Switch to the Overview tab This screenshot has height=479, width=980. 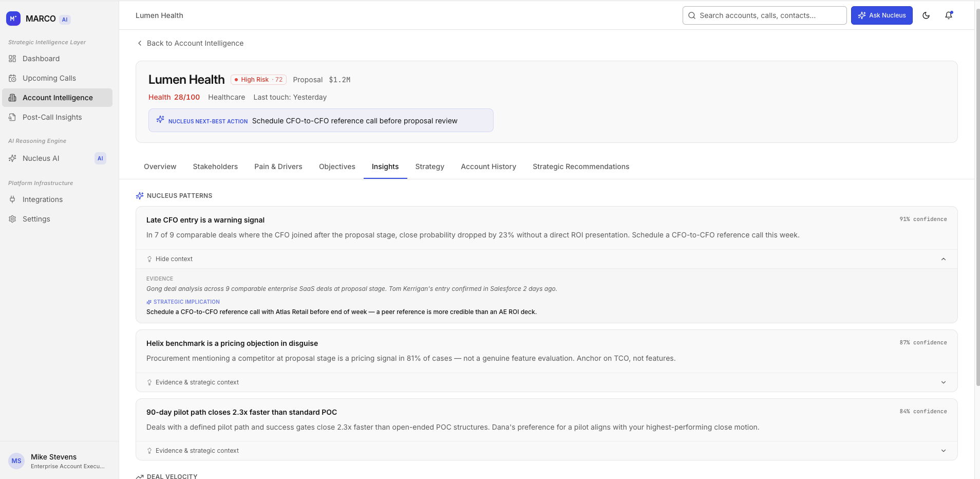(x=160, y=167)
